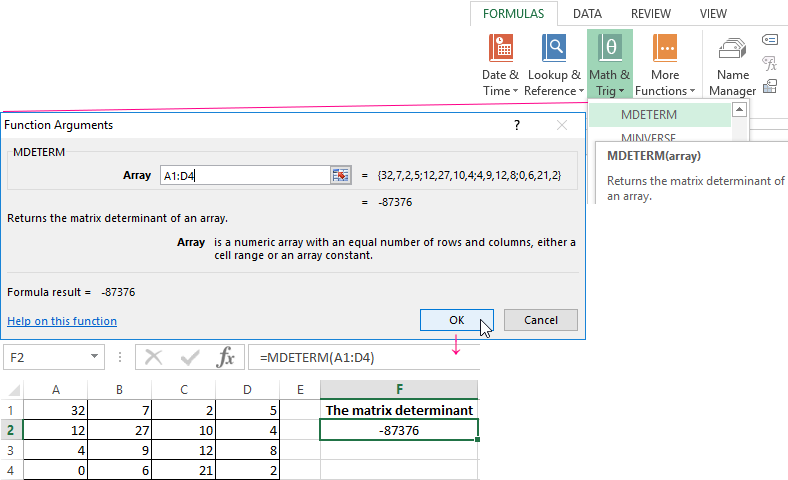Switch to the DATA ribbon tab
This screenshot has height=480, width=788.
[587, 14]
